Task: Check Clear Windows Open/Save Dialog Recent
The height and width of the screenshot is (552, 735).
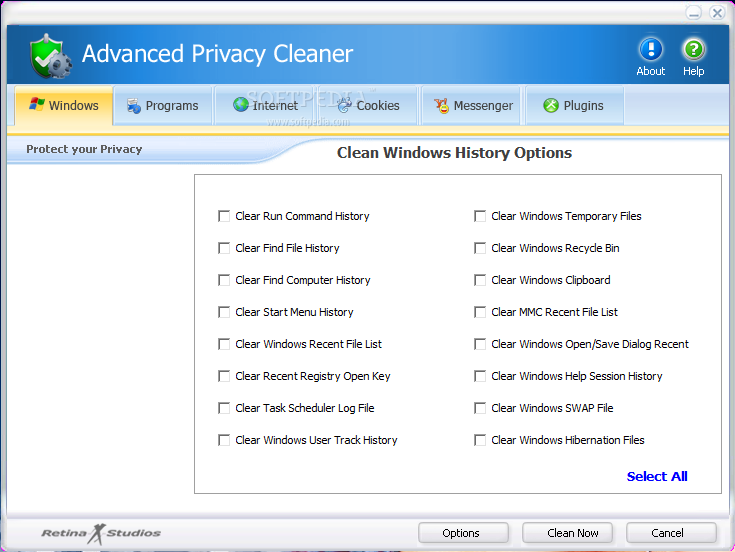Action: click(x=480, y=344)
